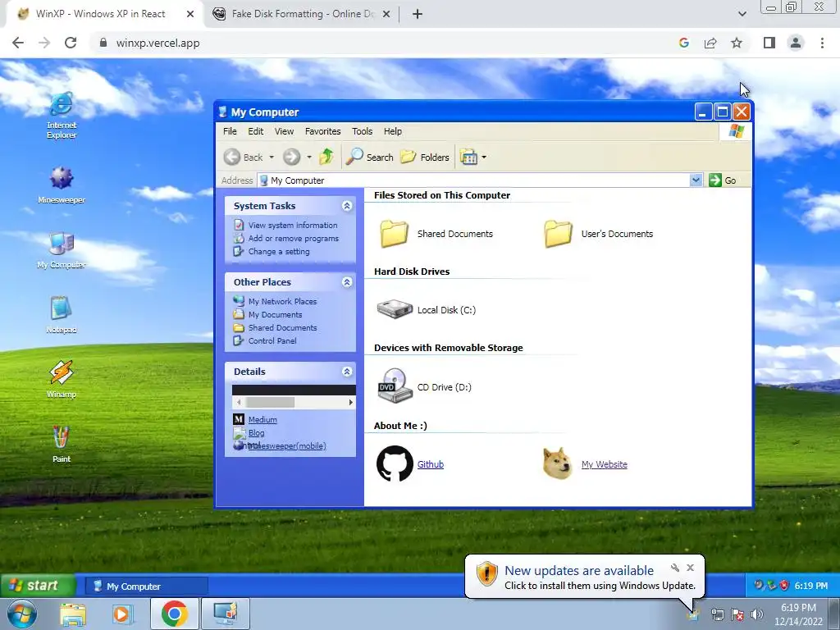Click the Up folder icon in toolbar
Screen dimensions: 840x630
(x=326, y=157)
